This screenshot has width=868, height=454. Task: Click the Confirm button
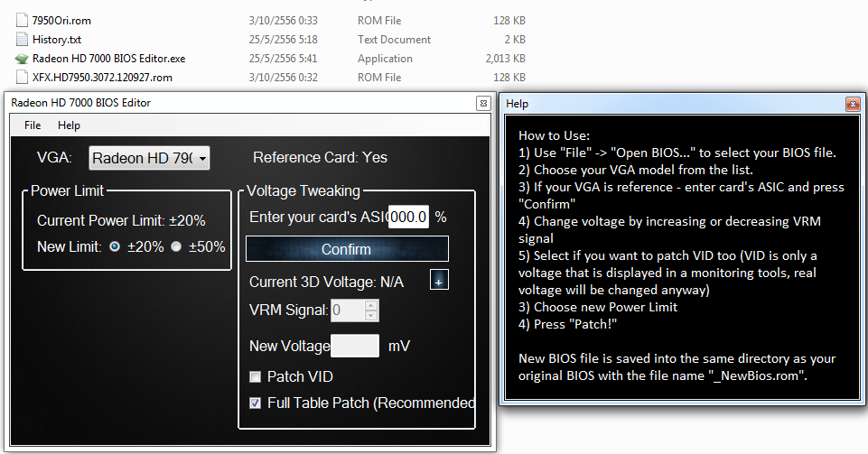click(347, 249)
